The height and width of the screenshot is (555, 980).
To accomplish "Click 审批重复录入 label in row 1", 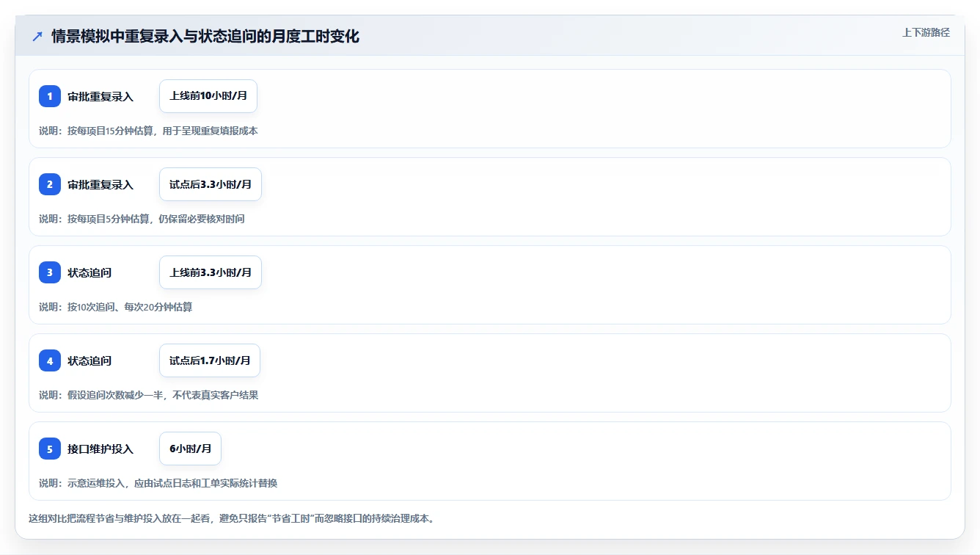I will (100, 97).
